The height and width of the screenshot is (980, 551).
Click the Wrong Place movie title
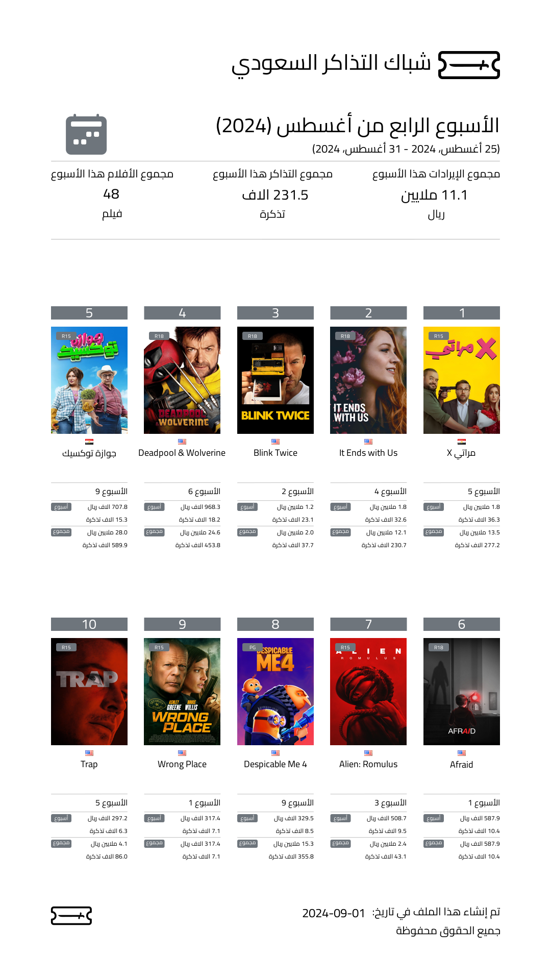click(182, 764)
